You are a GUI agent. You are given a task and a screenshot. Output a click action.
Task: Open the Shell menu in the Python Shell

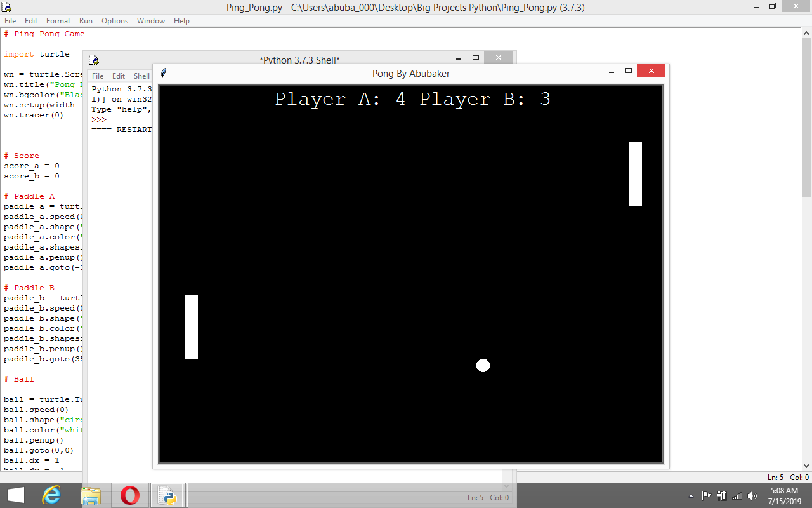click(141, 76)
